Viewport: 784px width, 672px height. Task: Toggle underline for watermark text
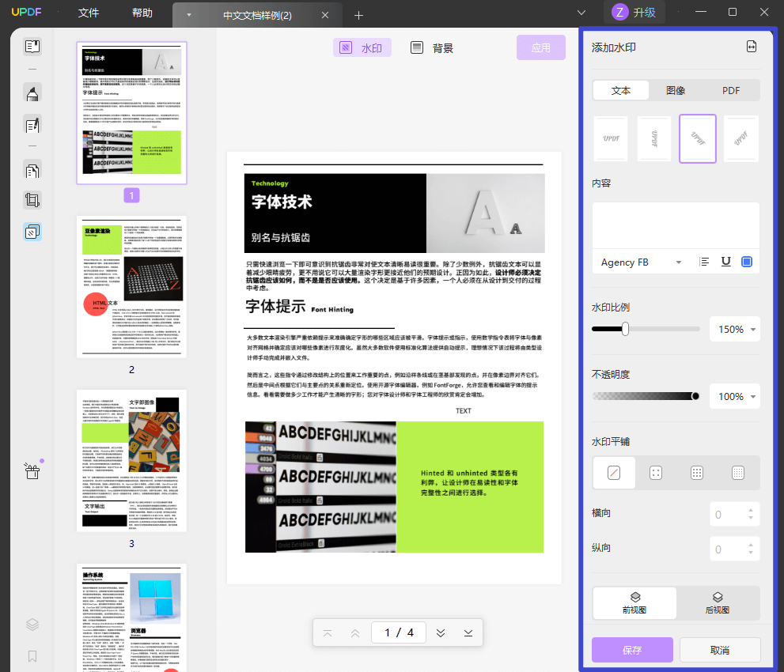click(x=725, y=262)
